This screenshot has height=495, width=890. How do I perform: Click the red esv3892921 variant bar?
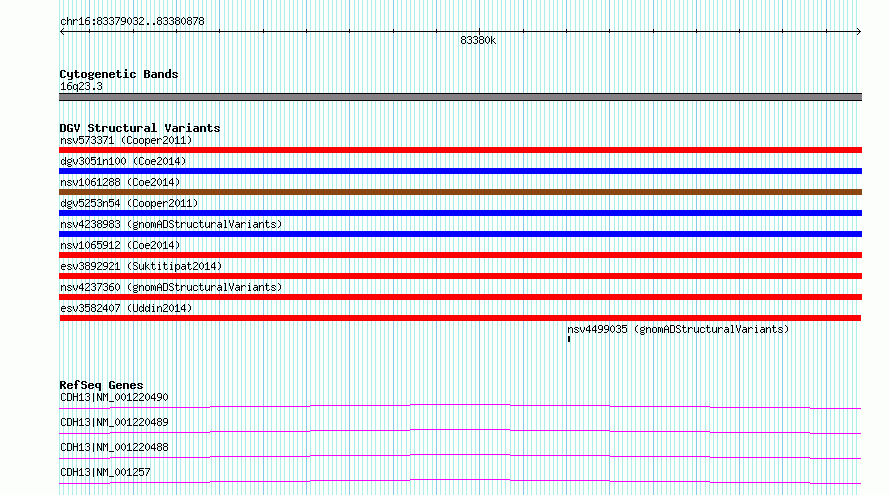[460, 276]
